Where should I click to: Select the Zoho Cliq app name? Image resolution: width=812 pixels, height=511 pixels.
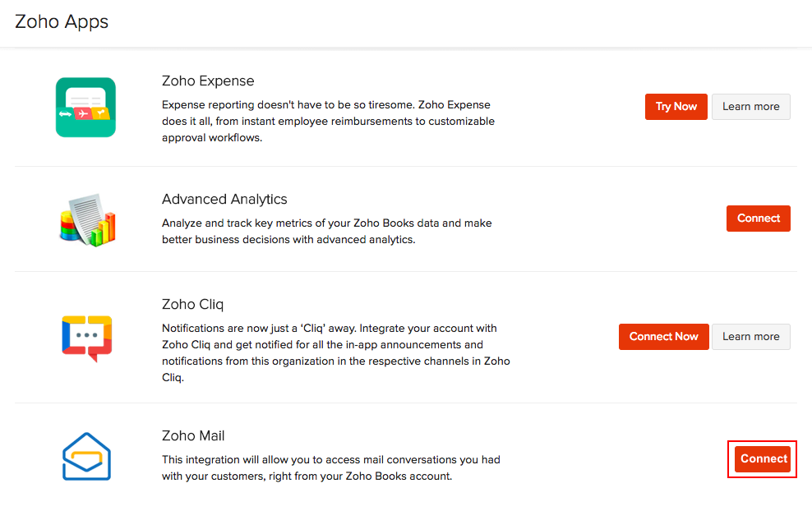[193, 304]
